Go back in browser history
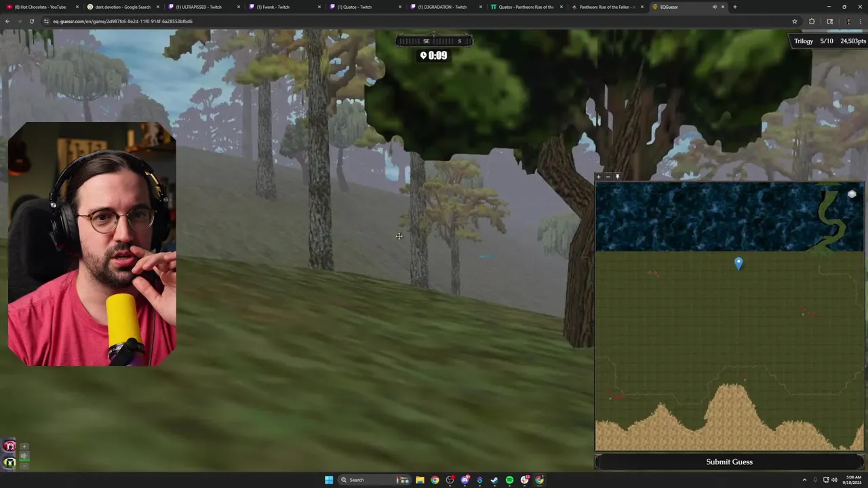 coord(7,21)
